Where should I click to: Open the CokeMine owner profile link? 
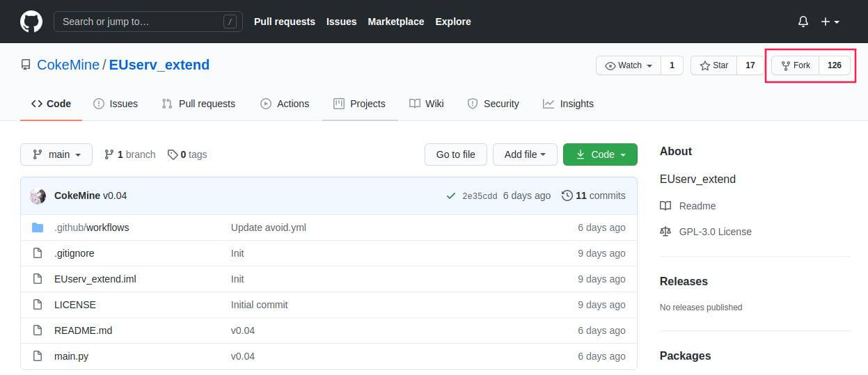pyautogui.click(x=68, y=65)
